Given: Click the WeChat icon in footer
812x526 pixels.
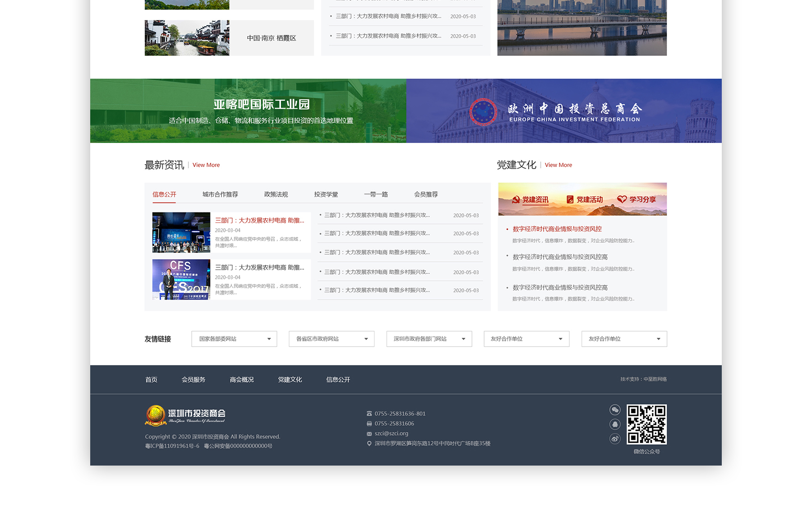Looking at the screenshot, I should pyautogui.click(x=615, y=410).
